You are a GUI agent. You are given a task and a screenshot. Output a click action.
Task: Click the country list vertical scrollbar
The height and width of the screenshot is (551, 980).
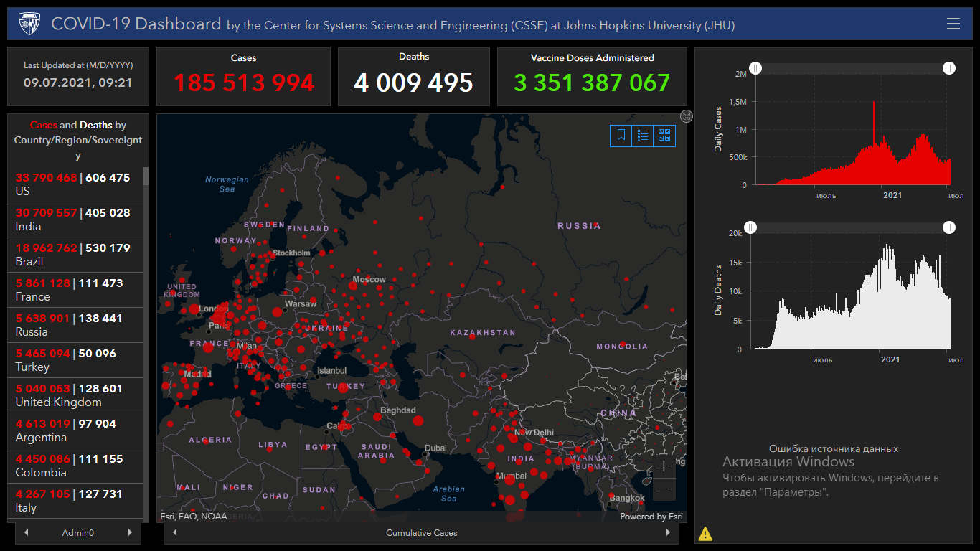(146, 287)
